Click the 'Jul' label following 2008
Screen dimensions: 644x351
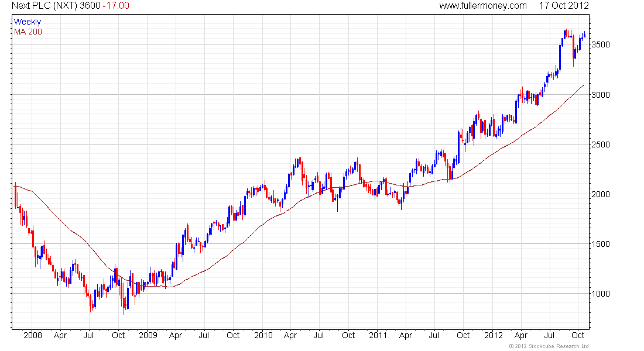coord(89,335)
